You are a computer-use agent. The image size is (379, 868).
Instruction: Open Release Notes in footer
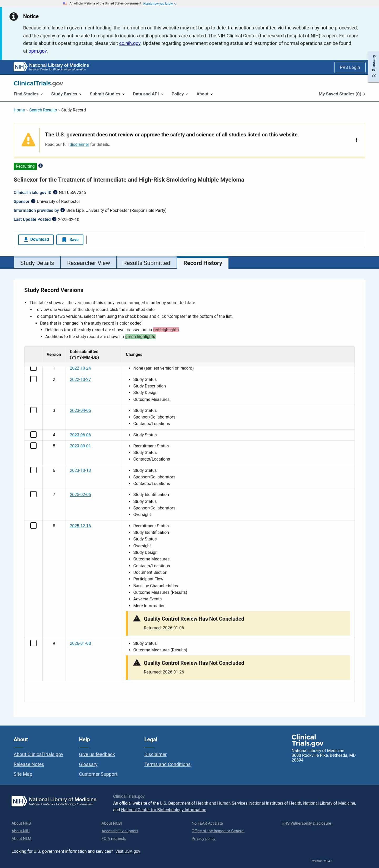[29, 764]
